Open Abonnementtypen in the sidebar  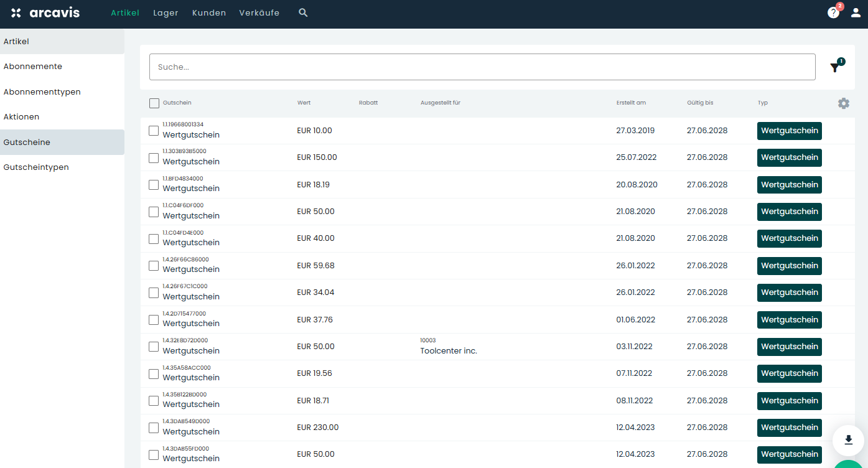coord(62,91)
